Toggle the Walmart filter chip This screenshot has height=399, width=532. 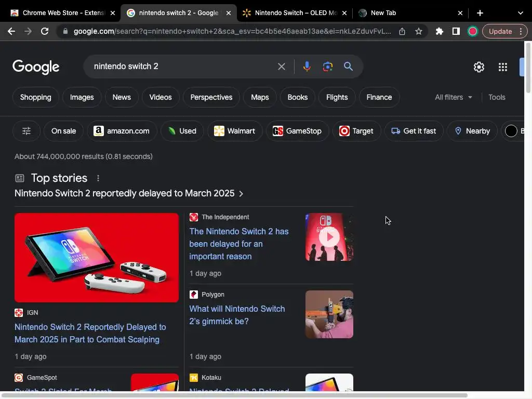point(235,131)
